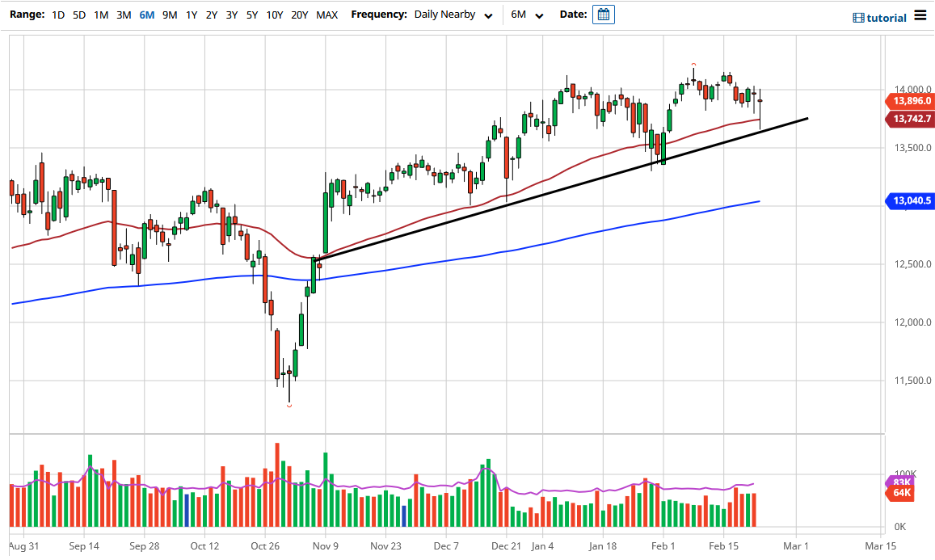Select the 10Y range
Screen dimensions: 935x560
(275, 14)
